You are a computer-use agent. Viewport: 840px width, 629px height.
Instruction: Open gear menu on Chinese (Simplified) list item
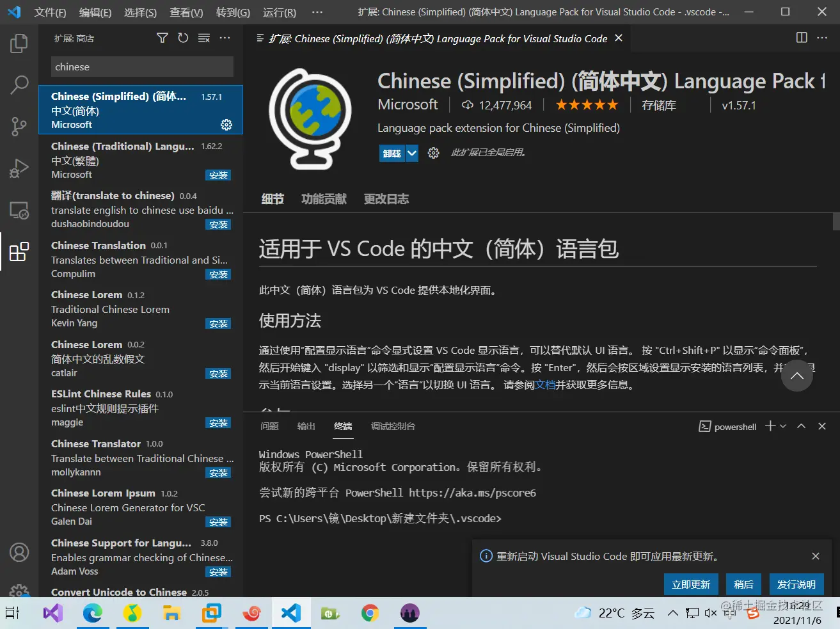[x=226, y=124]
